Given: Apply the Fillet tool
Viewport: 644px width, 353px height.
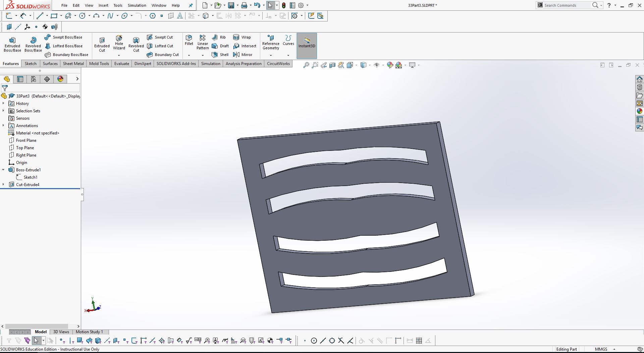Looking at the screenshot, I should [189, 40].
